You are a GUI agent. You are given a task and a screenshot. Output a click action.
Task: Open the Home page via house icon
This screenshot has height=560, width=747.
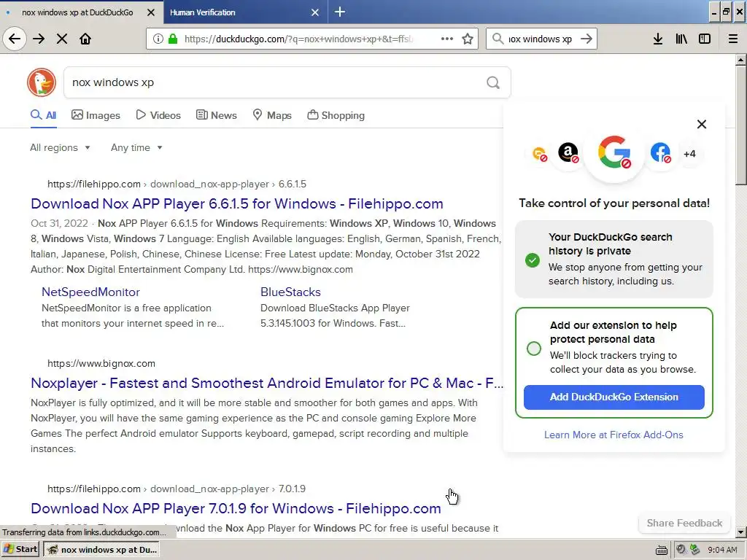(x=85, y=39)
